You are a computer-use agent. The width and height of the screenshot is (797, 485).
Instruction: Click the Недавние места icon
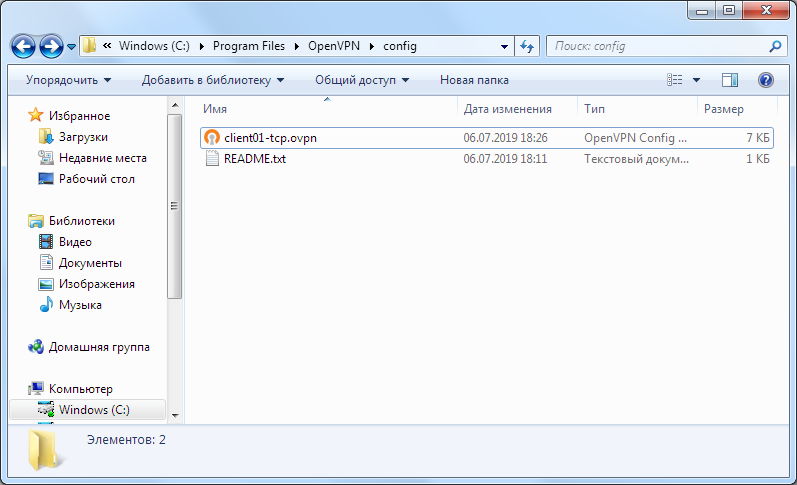point(46,158)
